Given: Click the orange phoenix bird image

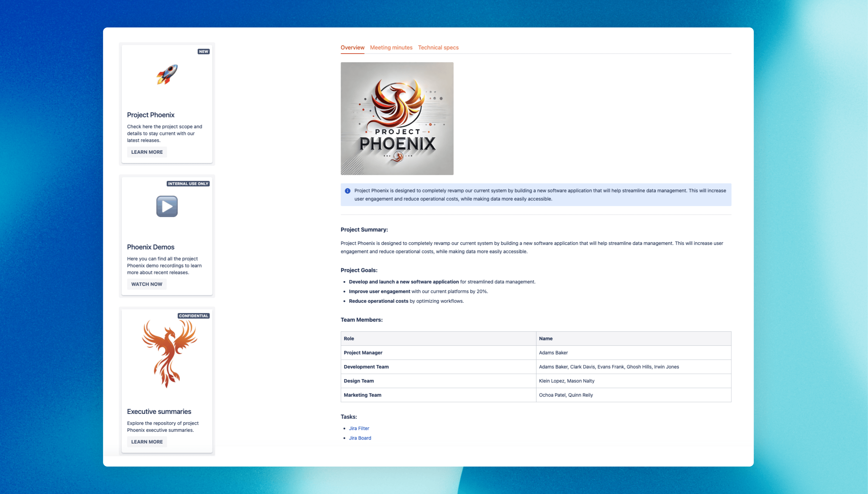Looking at the screenshot, I should (x=169, y=353).
